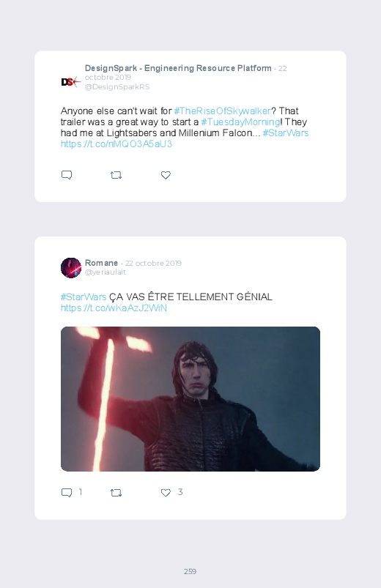
Task: Open the t.co/wKaAzJ2WiN link
Action: pos(114,308)
